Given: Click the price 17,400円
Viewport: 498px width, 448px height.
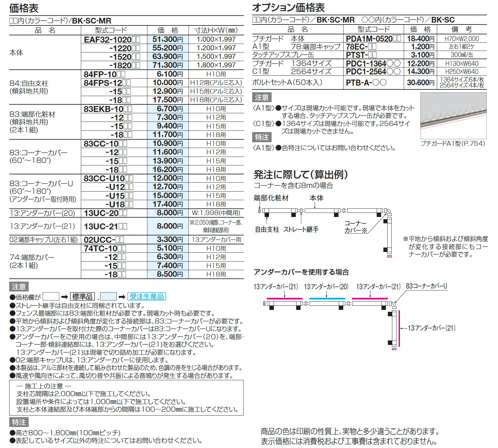Looking at the screenshot, I should click(x=168, y=204).
